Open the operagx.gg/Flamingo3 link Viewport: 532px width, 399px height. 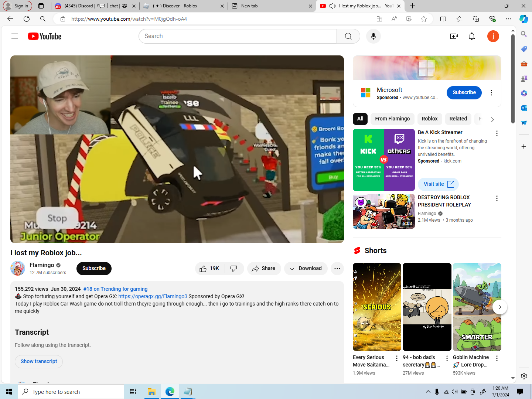153,296
